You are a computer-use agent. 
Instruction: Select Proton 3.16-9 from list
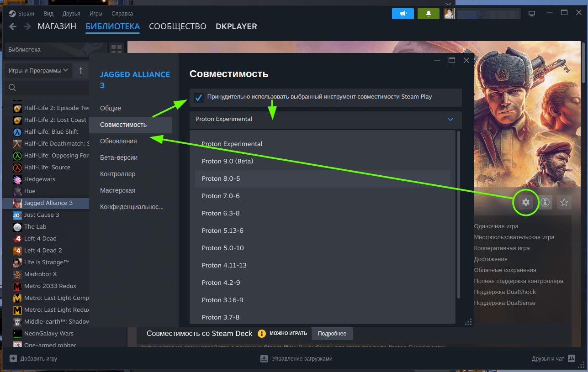[323, 300]
